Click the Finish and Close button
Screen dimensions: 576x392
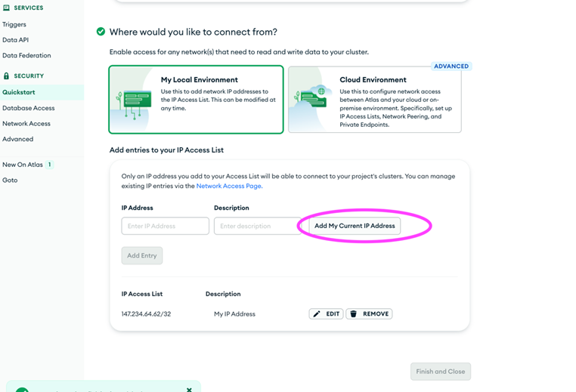click(441, 372)
